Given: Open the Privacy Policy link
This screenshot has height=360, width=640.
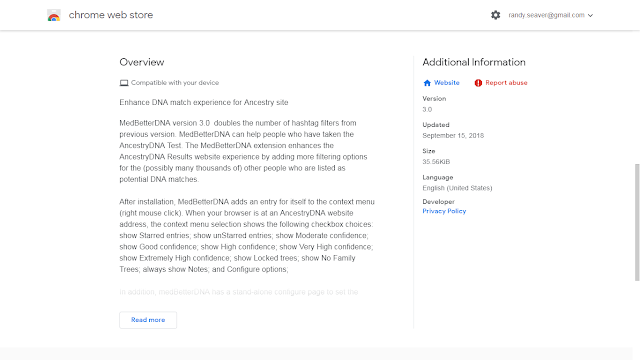Looking at the screenshot, I should pos(444,211).
